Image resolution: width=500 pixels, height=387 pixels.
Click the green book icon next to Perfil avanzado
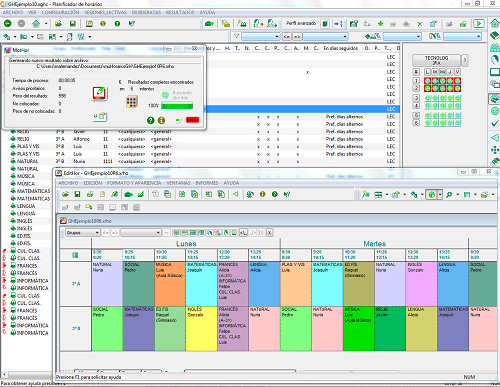point(325,24)
